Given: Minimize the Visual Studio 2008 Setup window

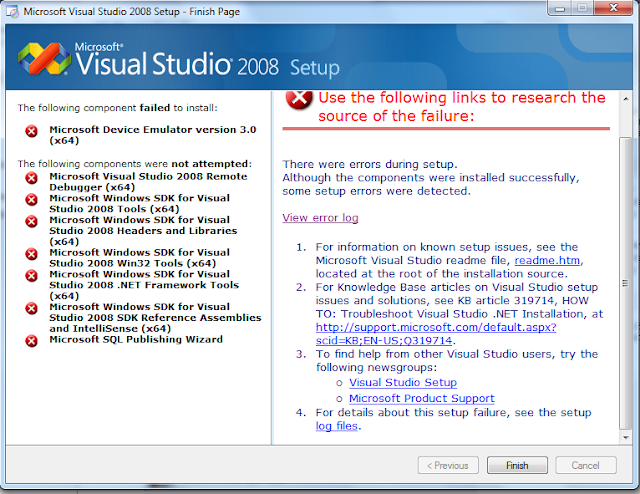Looking at the screenshot, I should pyautogui.click(x=560, y=8).
